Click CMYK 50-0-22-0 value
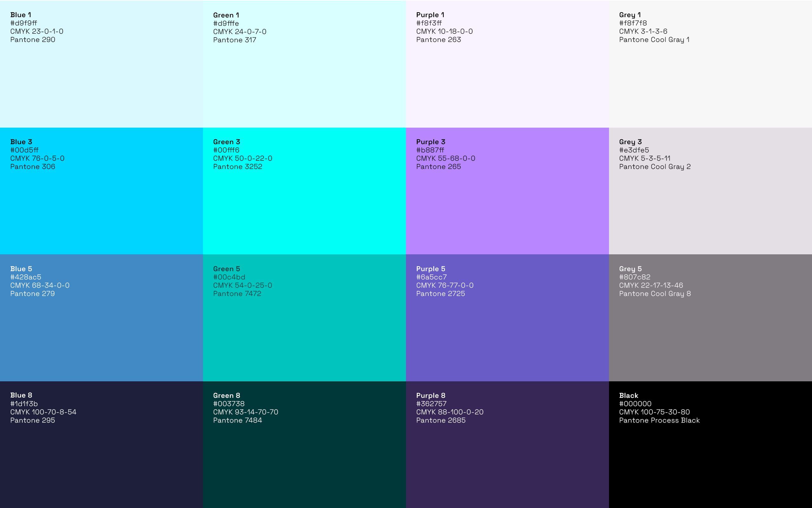 pos(243,158)
